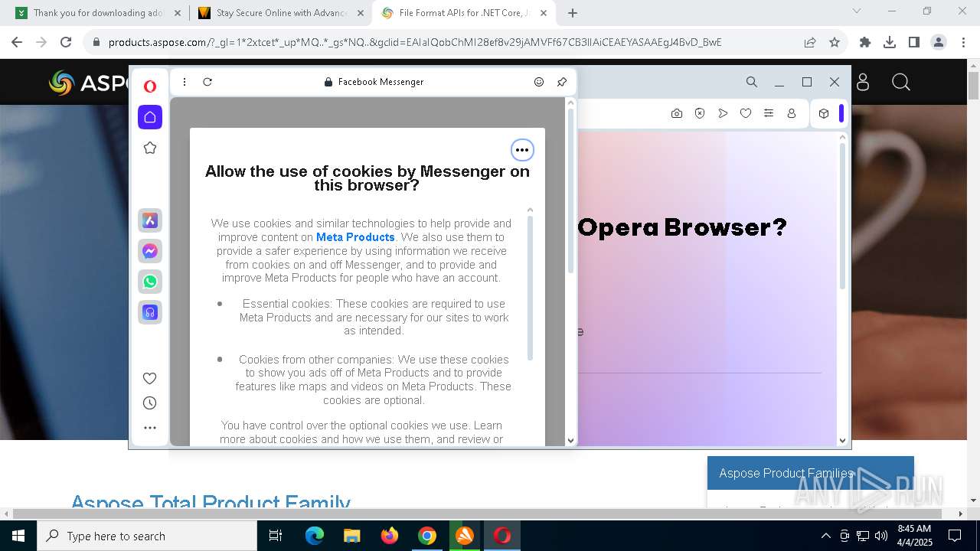Click taskbar volume icon

pyautogui.click(x=881, y=536)
